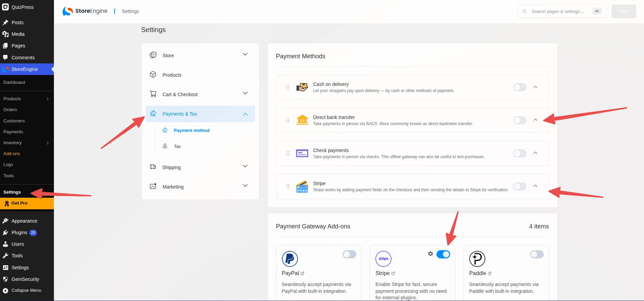Expand the Store settings section

[200, 55]
